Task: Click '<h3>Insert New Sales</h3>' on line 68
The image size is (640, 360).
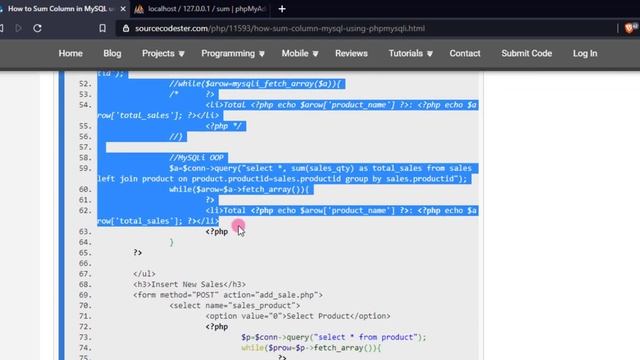Action: point(189,284)
